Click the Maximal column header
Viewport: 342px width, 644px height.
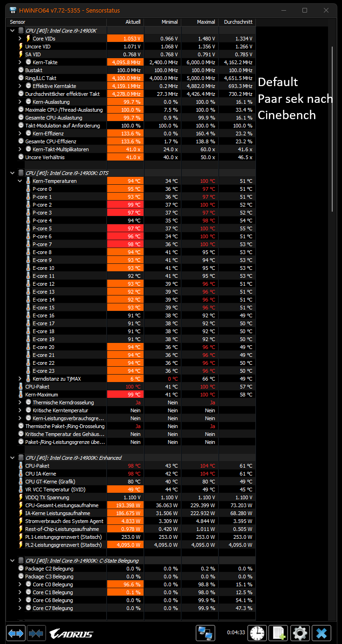(x=199, y=22)
